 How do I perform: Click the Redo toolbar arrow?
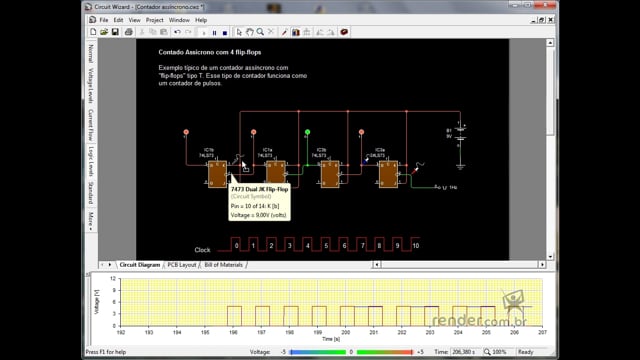coord(188,32)
